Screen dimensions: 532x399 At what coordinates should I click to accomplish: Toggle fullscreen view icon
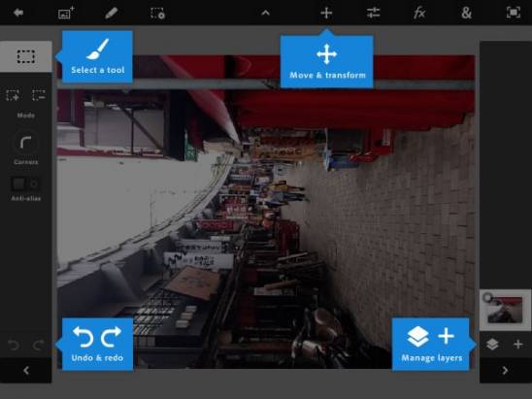tap(513, 13)
